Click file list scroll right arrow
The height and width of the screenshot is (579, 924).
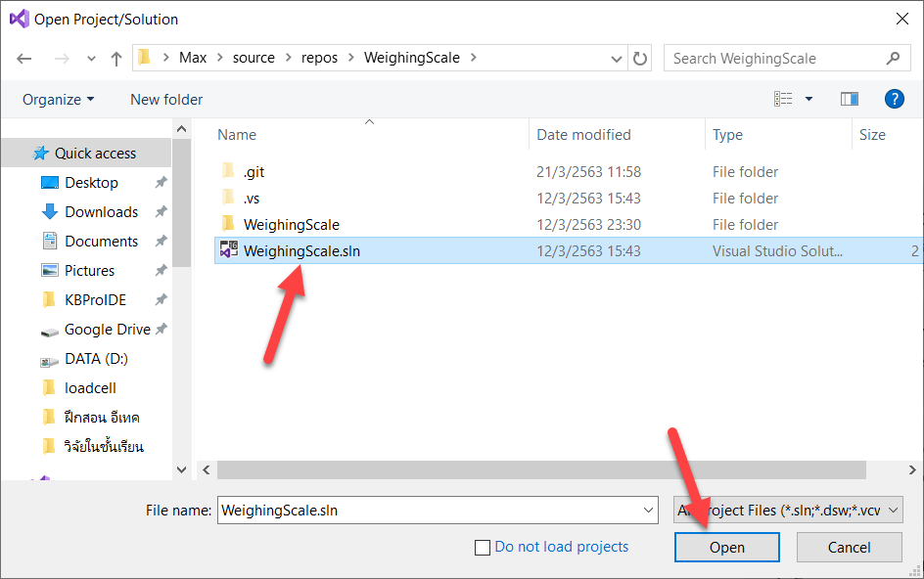912,470
